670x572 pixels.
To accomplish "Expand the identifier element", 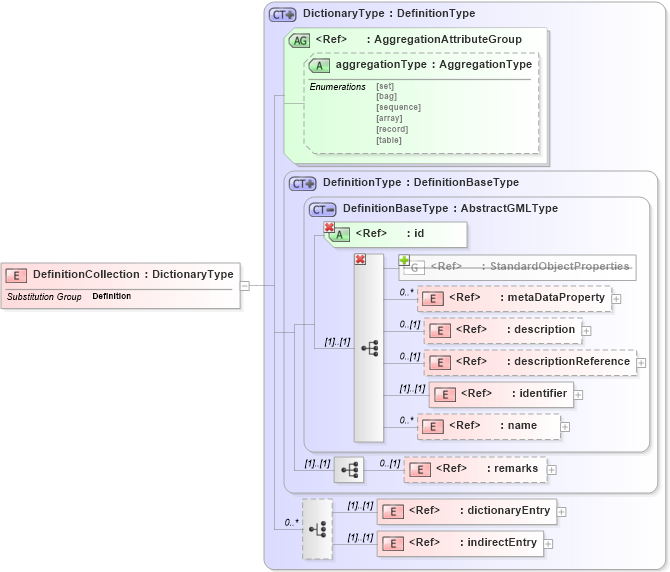I will coord(578,395).
